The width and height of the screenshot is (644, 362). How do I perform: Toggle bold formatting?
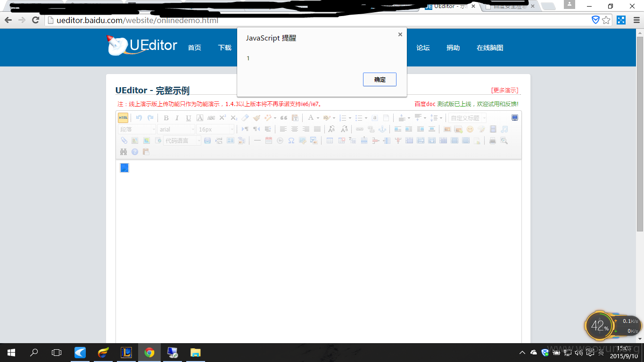pos(166,118)
